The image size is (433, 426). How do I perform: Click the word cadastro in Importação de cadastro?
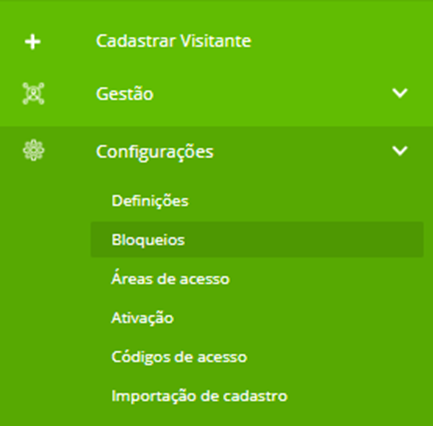tap(255, 396)
